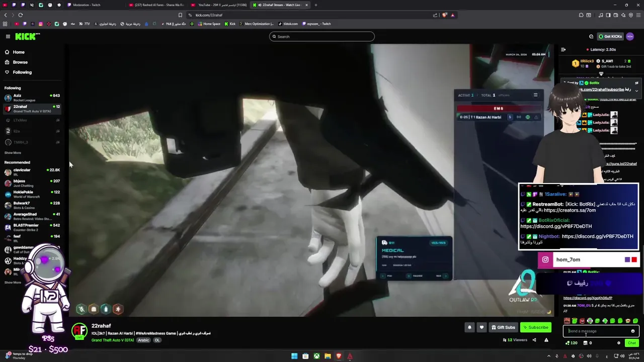Click first green emote above chat box
Viewport: 644px width, 362px height.
[575, 321]
